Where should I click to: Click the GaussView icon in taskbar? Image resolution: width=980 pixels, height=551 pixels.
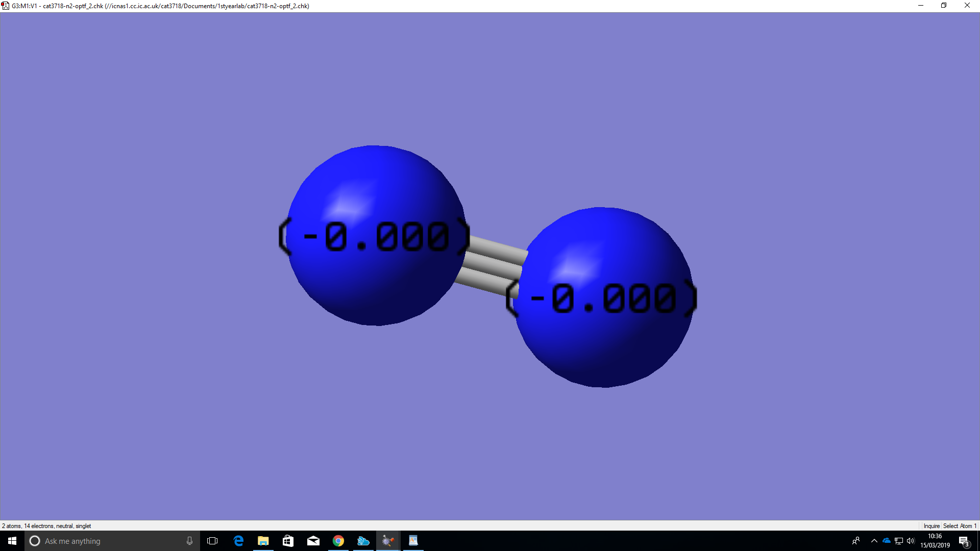tap(388, 541)
